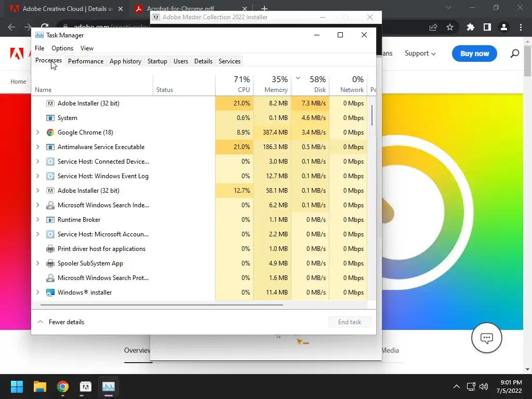Screen dimensions: 532x399
Task: Click the volume icon in the system tray
Action: [484, 387]
